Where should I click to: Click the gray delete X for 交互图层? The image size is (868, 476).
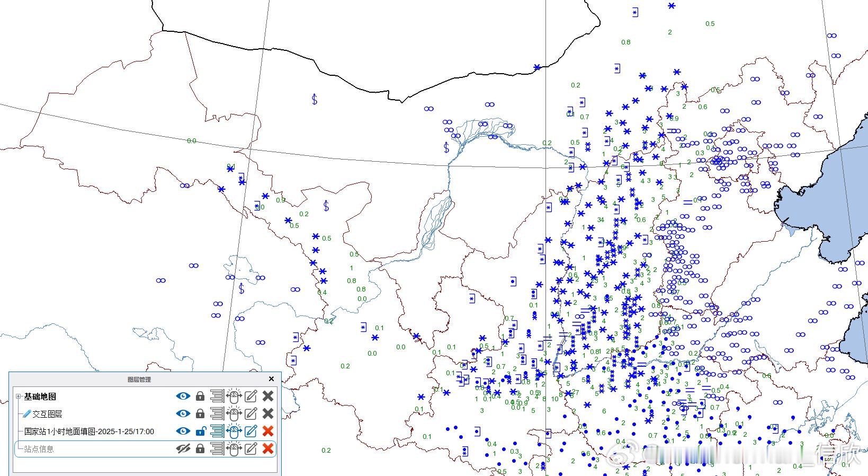268,413
